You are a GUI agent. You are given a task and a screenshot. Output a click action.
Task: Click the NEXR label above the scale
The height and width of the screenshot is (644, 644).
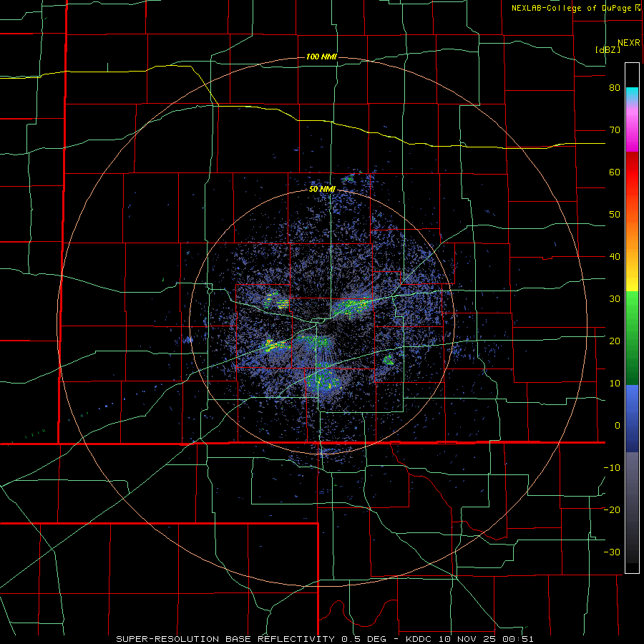[629, 43]
